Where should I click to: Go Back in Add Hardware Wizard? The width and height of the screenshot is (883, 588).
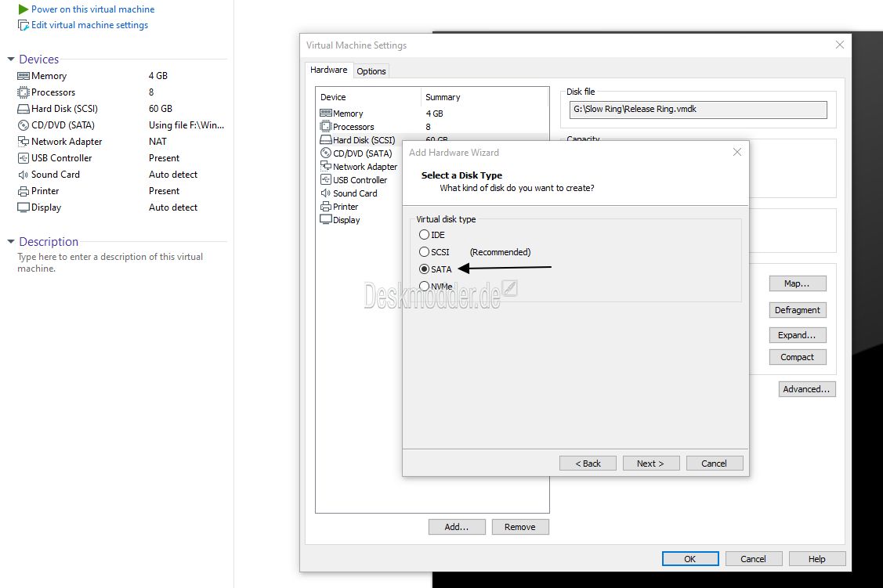(x=588, y=463)
